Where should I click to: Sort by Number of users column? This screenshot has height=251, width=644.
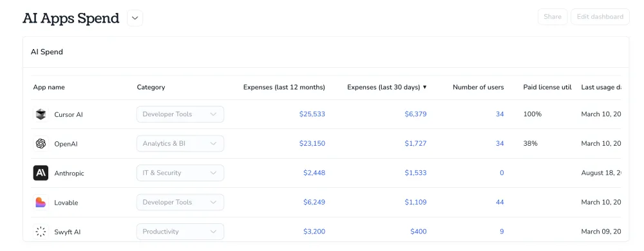click(478, 87)
